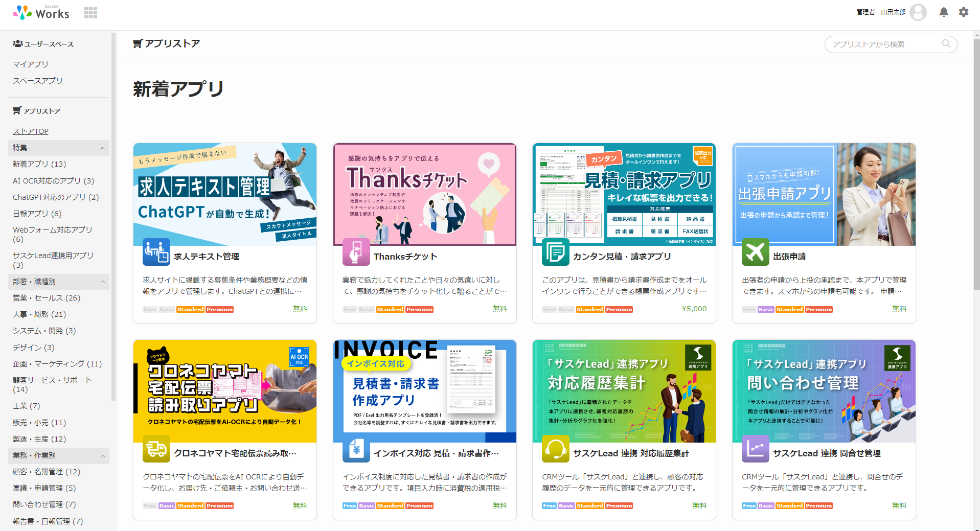Click the Thanksチケット app icon

click(356, 252)
